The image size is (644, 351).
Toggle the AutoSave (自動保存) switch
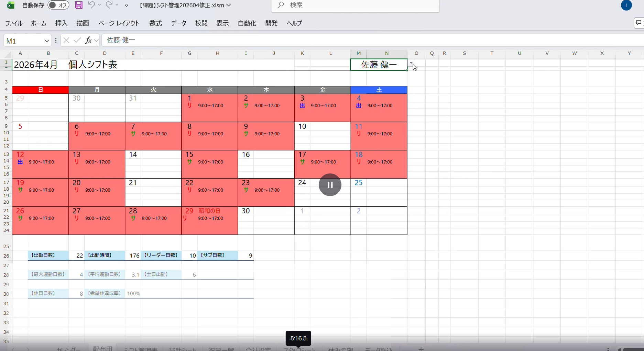(58, 5)
